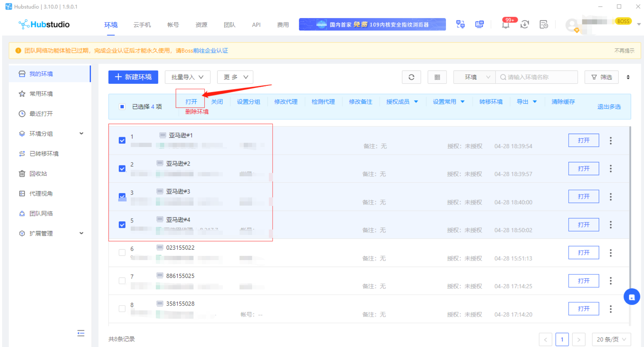The image size is (644, 347).
Task: Open more options for 亚马逊#2 row
Action: point(611,169)
